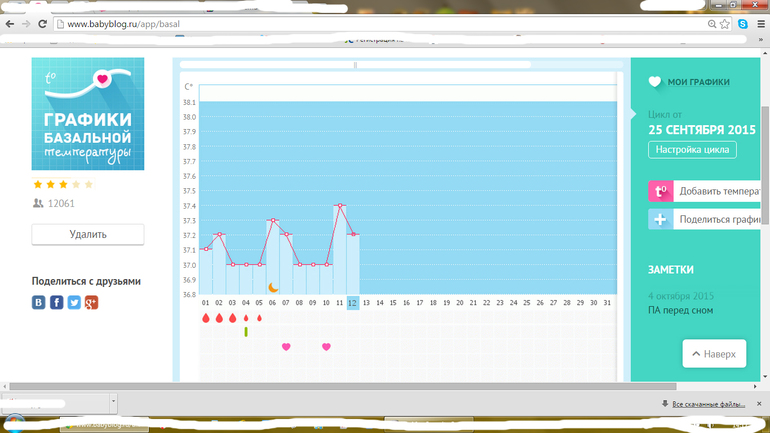Click the Удалить button
Viewport: 770px width, 433px height.
click(88, 234)
